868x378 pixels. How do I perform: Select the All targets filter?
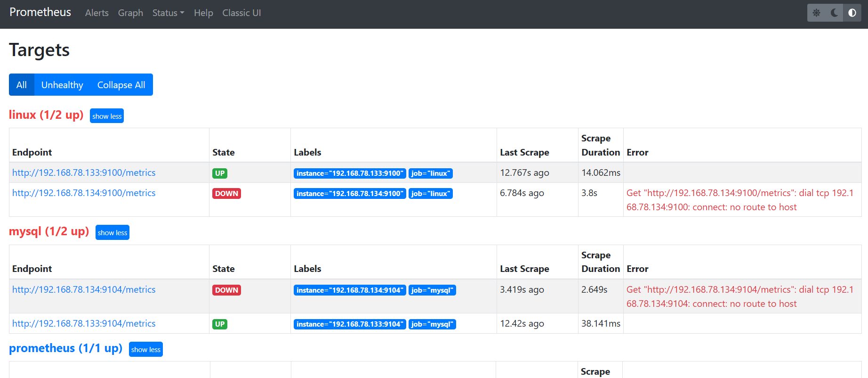coord(22,85)
